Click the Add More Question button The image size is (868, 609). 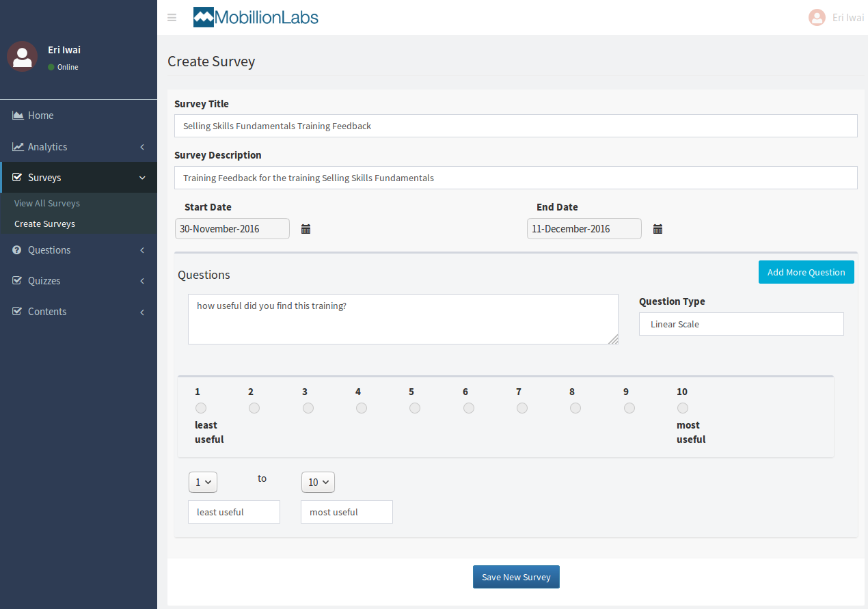(806, 272)
